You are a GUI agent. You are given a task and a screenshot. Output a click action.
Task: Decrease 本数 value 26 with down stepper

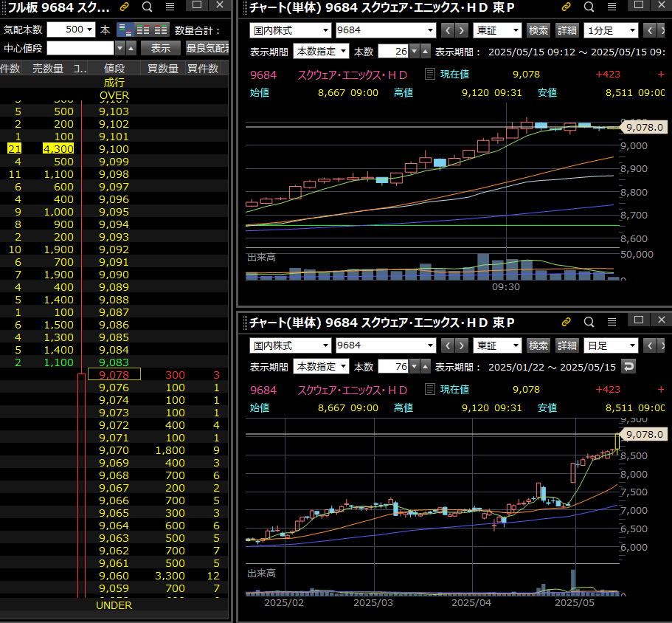[x=414, y=52]
